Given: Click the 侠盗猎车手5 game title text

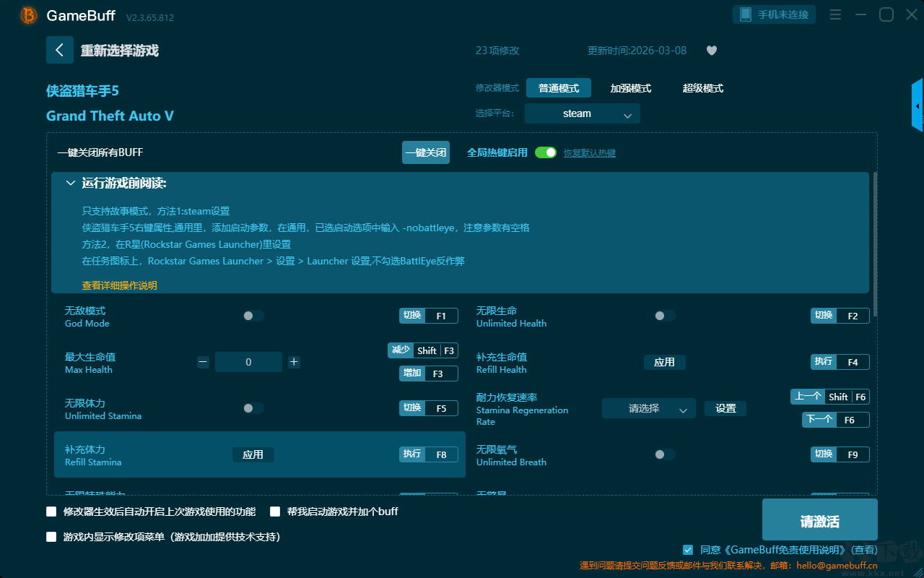Looking at the screenshot, I should pyautogui.click(x=82, y=91).
